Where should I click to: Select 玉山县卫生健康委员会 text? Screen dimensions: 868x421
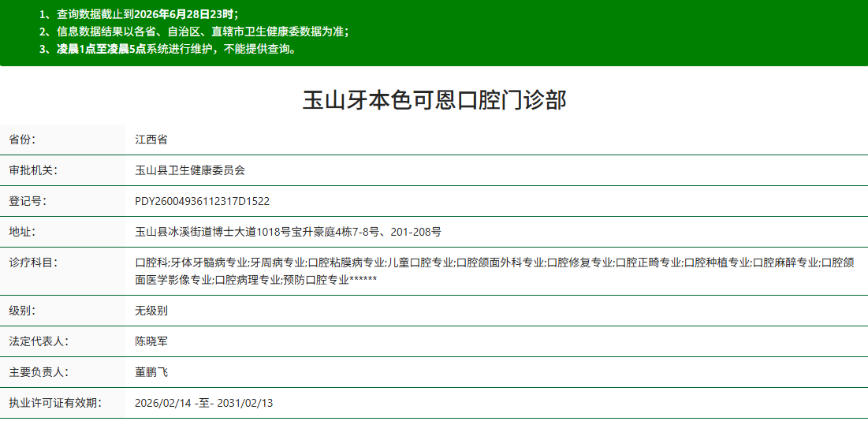pyautogui.click(x=190, y=170)
